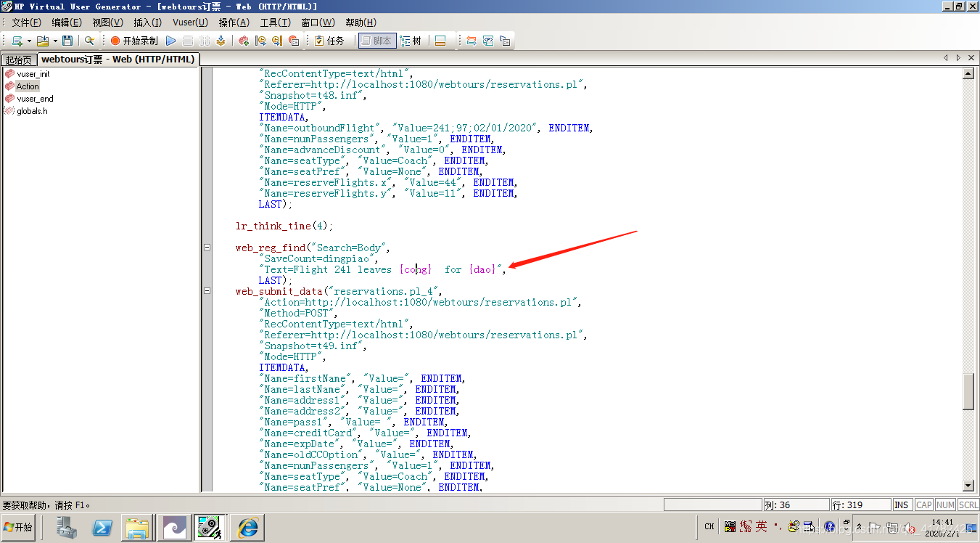Click the last toolbar icon with window thumbnails
Screen dimensions: 980x543
click(505, 41)
